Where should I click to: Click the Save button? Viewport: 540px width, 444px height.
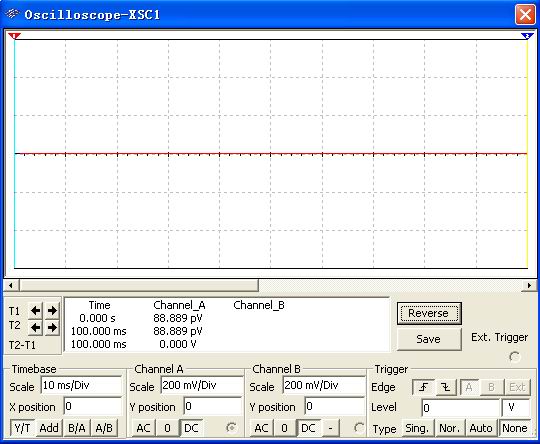pyautogui.click(x=429, y=339)
